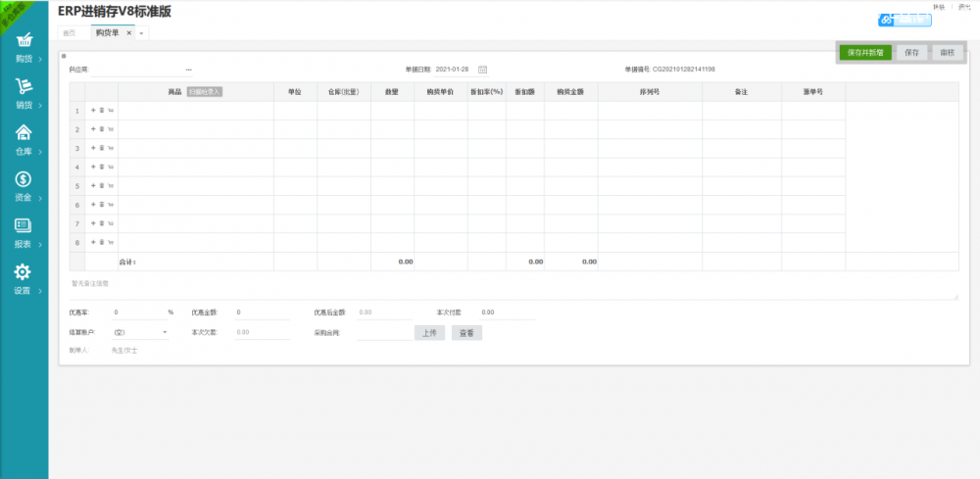
Task: Click the 本次付款 input field
Action: pyautogui.click(x=507, y=312)
